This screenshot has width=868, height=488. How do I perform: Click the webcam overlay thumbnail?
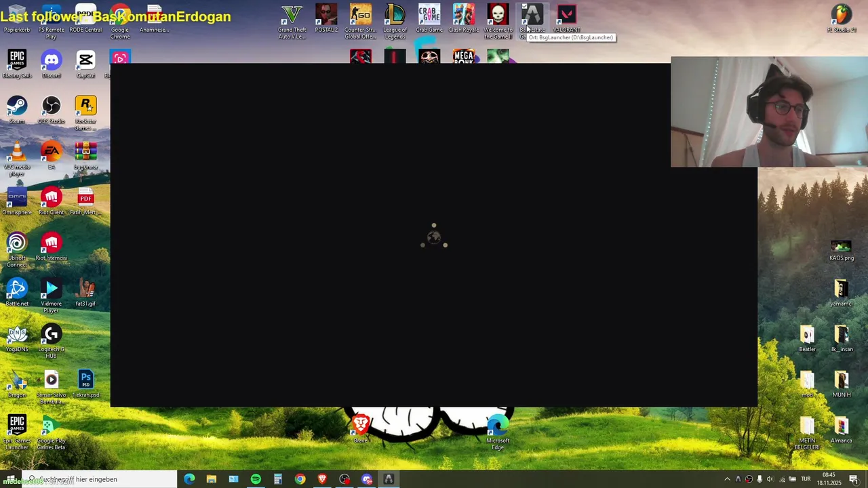769,112
